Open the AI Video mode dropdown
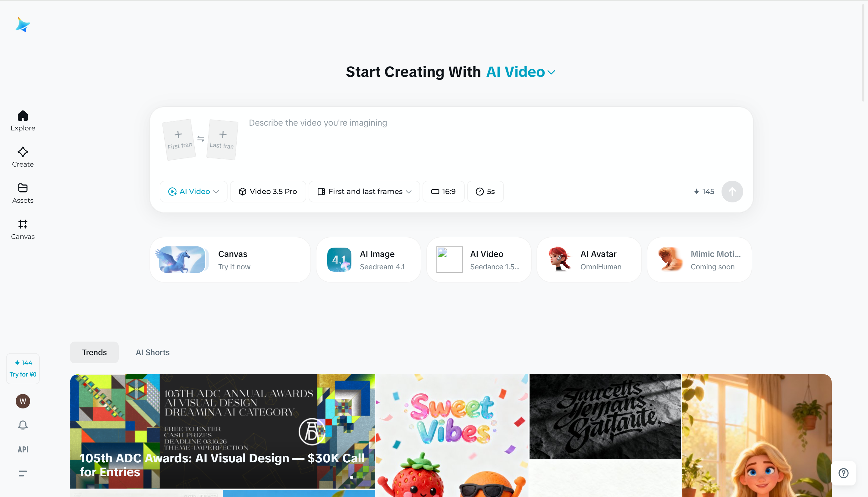868x497 pixels. pyautogui.click(x=193, y=192)
